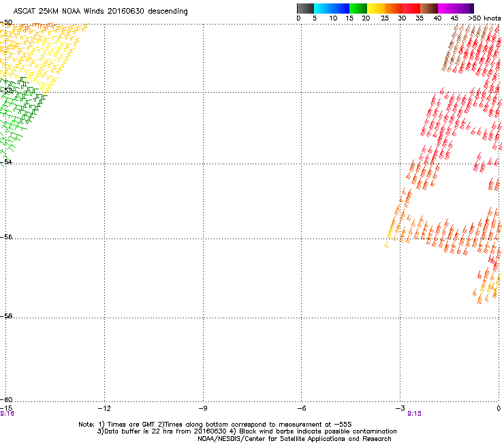Click the cyan-blue 5-15 knots color band

pos(332,8)
